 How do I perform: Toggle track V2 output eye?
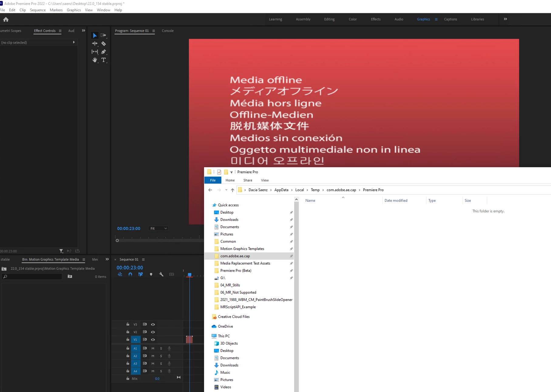pos(153,332)
